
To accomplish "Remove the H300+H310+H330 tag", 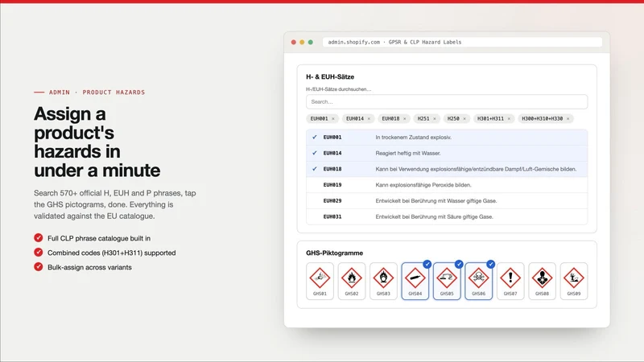I will pyautogui.click(x=568, y=118).
